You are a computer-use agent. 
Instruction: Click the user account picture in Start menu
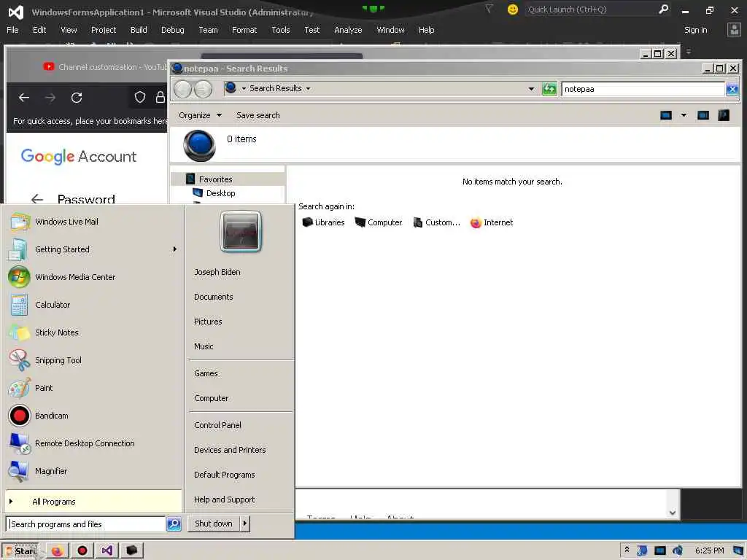(241, 231)
